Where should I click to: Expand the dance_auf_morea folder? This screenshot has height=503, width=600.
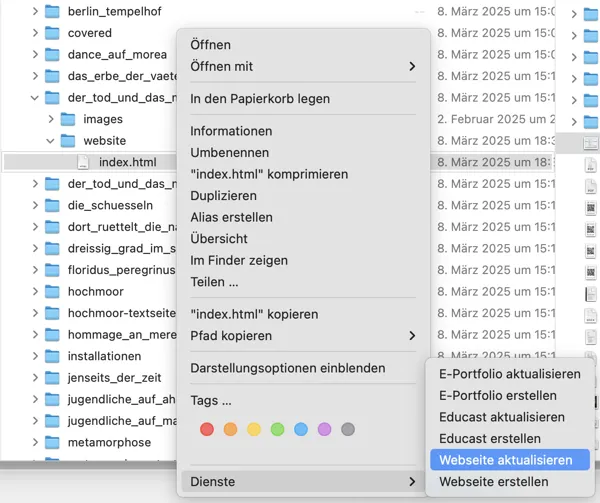pos(35,54)
